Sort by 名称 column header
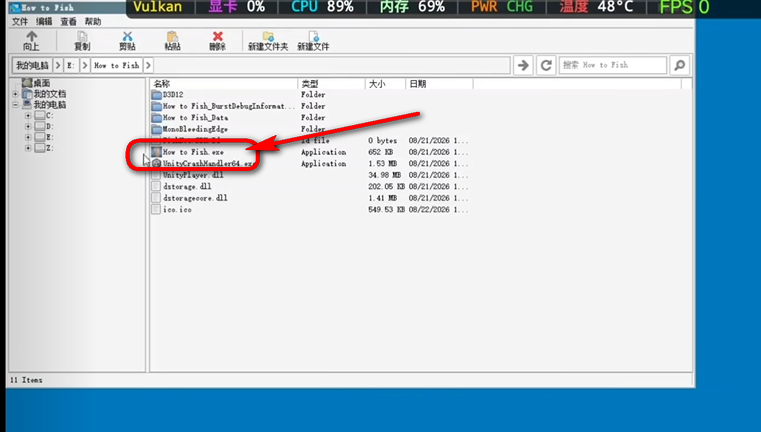Screen dimensions: 761x432 (223, 84)
